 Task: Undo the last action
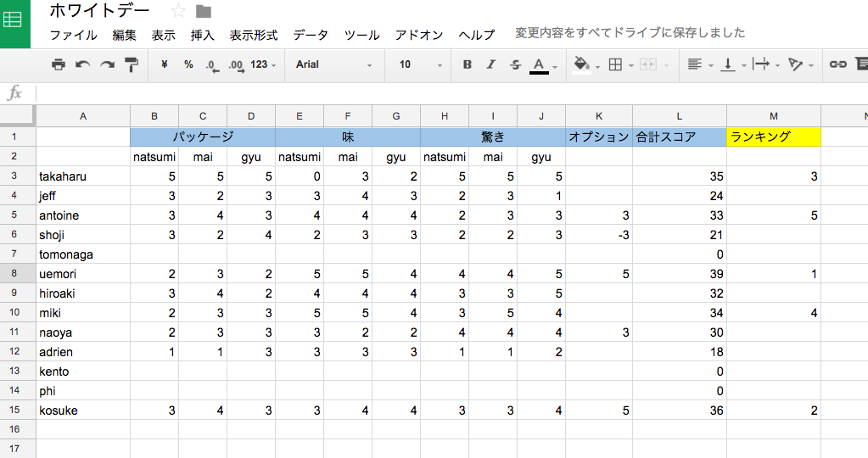[x=82, y=64]
